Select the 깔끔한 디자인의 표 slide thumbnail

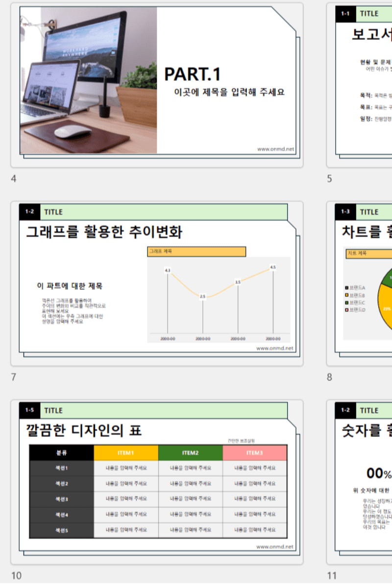[x=157, y=482]
